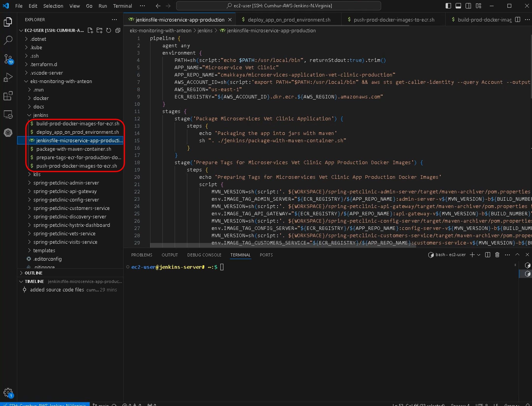Click 'jenkins' in the breadcrumb path
This screenshot has height=406, width=532.
pyautogui.click(x=205, y=30)
